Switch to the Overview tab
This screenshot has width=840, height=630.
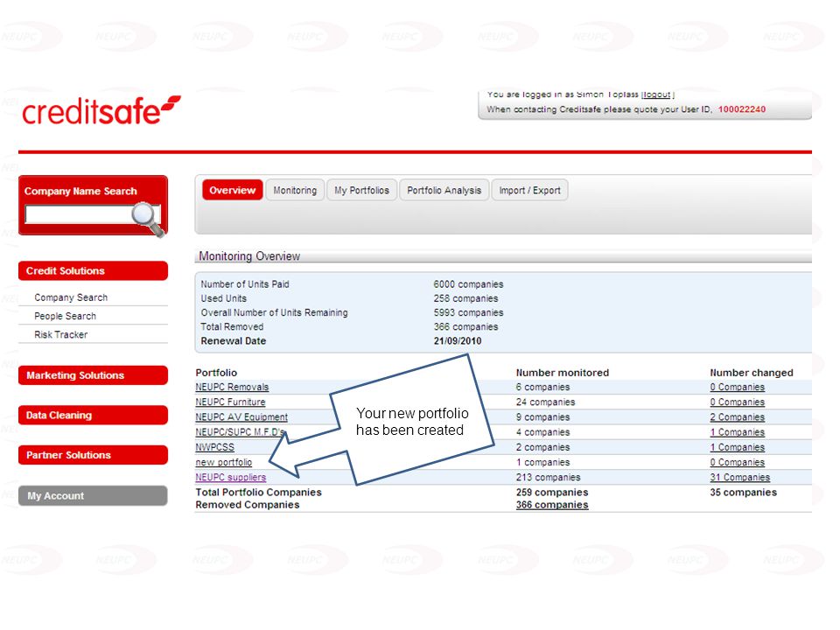click(x=233, y=190)
